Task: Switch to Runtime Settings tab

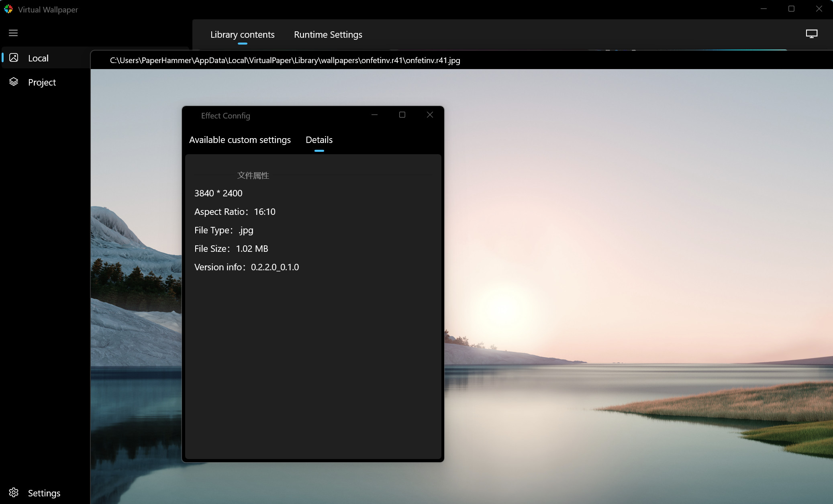Action: 328,35
